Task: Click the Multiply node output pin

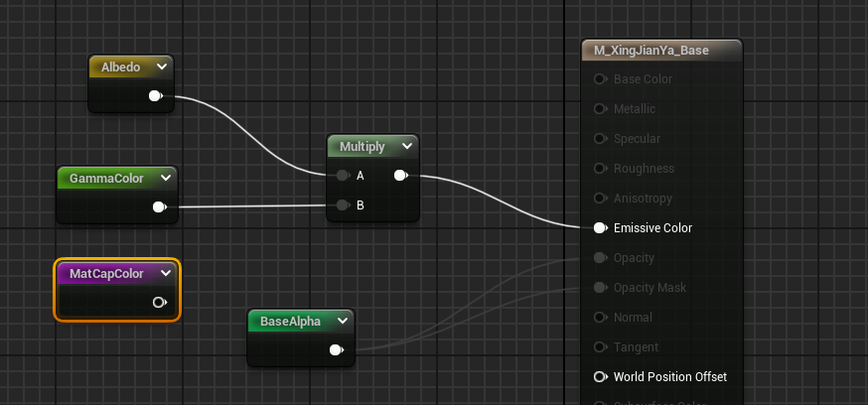Action: tap(399, 176)
